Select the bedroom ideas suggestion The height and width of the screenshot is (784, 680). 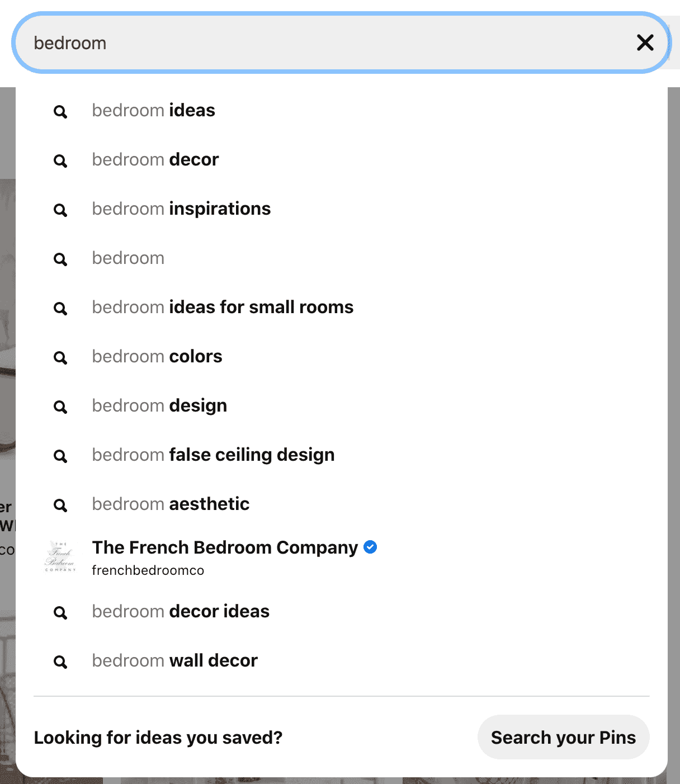point(153,110)
